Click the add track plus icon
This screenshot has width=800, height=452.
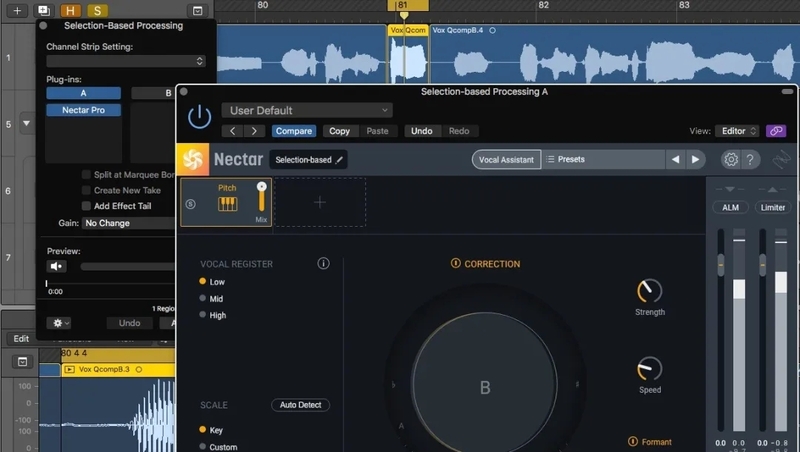(x=17, y=10)
